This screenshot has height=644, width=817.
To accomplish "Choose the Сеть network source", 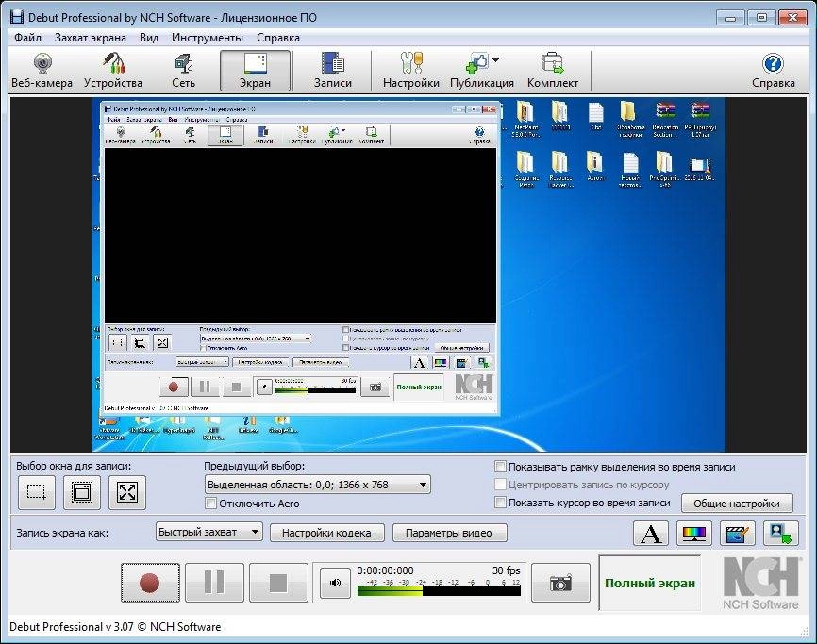I will click(x=183, y=71).
